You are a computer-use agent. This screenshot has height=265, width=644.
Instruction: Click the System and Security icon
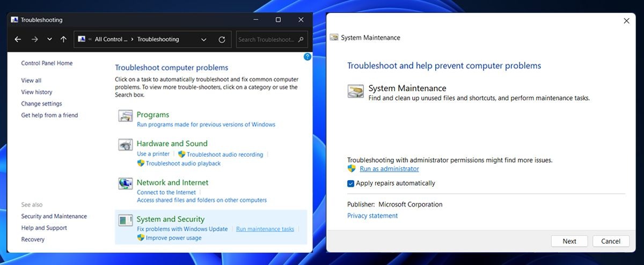(125, 220)
